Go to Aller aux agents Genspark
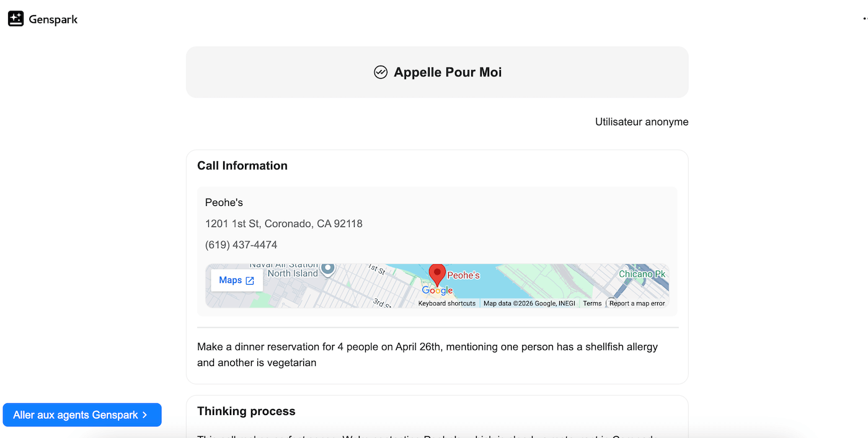The image size is (868, 438). point(76,415)
